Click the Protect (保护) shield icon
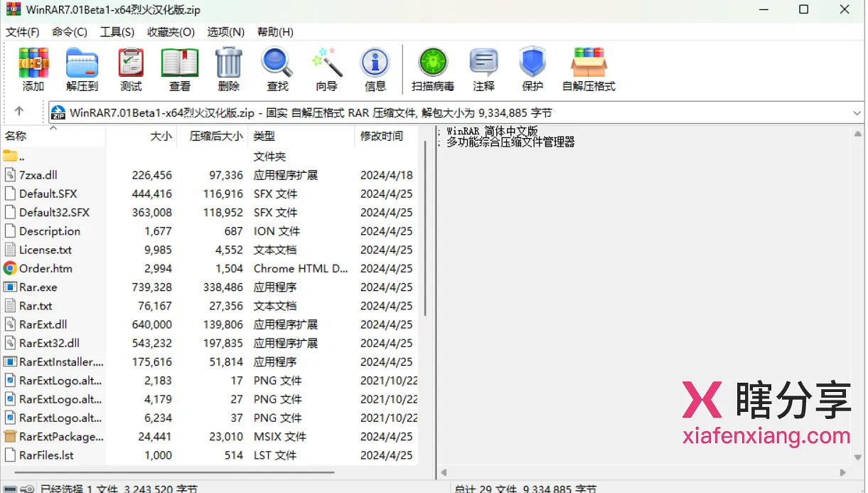 click(x=532, y=70)
